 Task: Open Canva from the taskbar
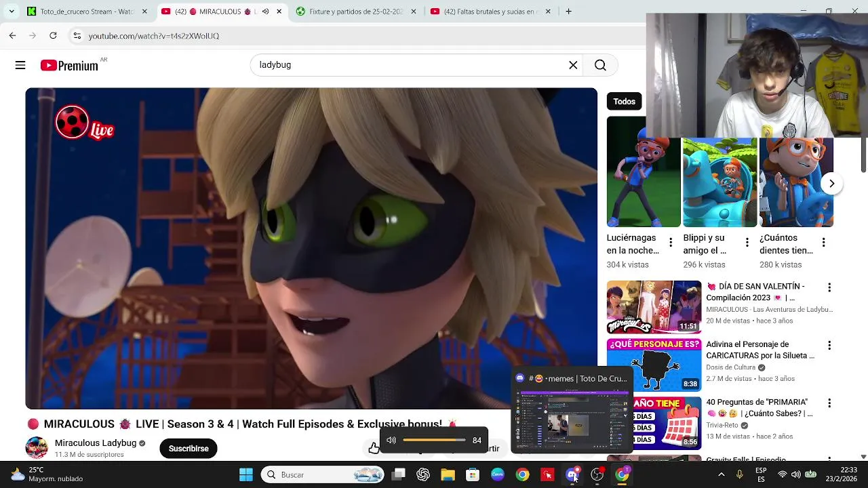pos(498,474)
